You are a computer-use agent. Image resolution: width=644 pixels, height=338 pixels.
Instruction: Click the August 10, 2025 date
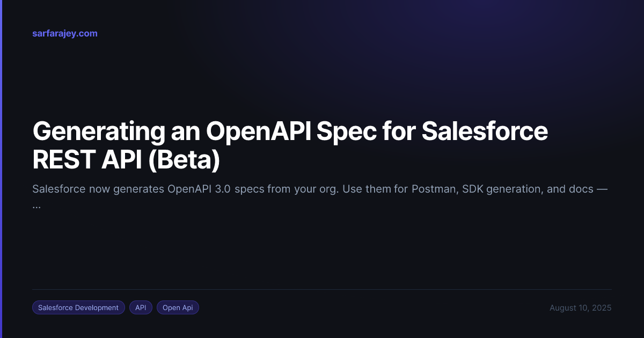point(580,308)
